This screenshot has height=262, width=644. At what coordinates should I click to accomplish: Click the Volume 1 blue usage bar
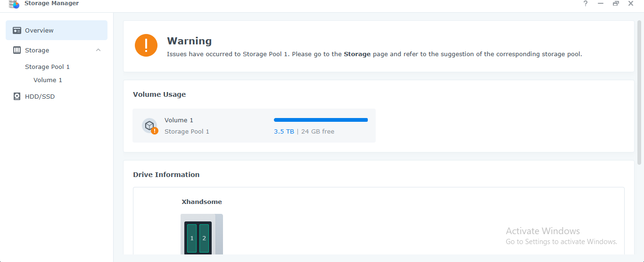321,120
